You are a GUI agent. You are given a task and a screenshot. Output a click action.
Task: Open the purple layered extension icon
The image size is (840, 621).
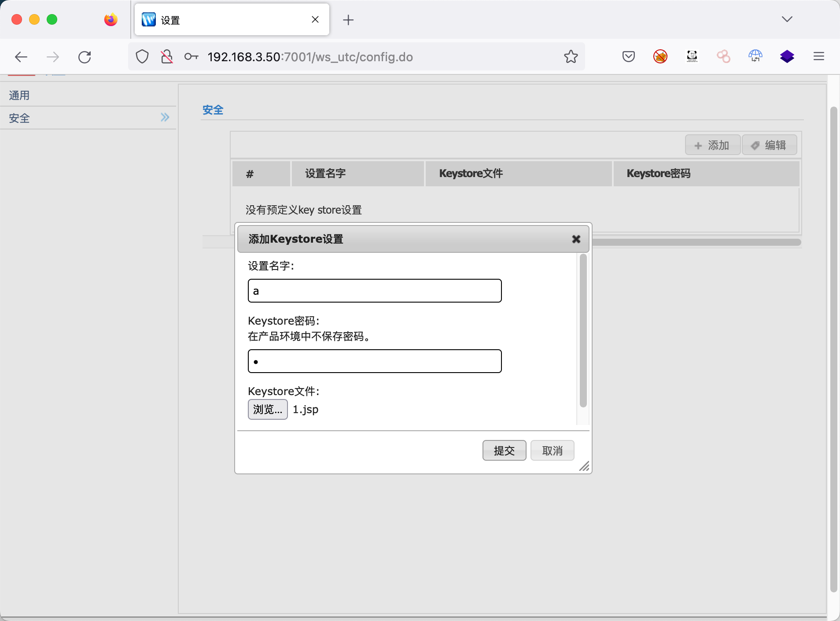[787, 56]
